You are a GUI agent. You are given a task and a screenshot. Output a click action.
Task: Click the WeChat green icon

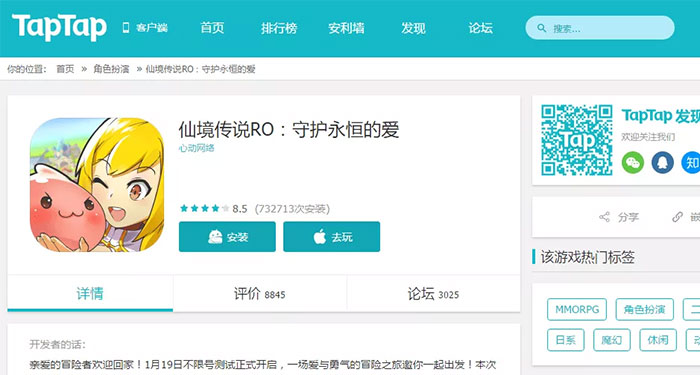(633, 162)
